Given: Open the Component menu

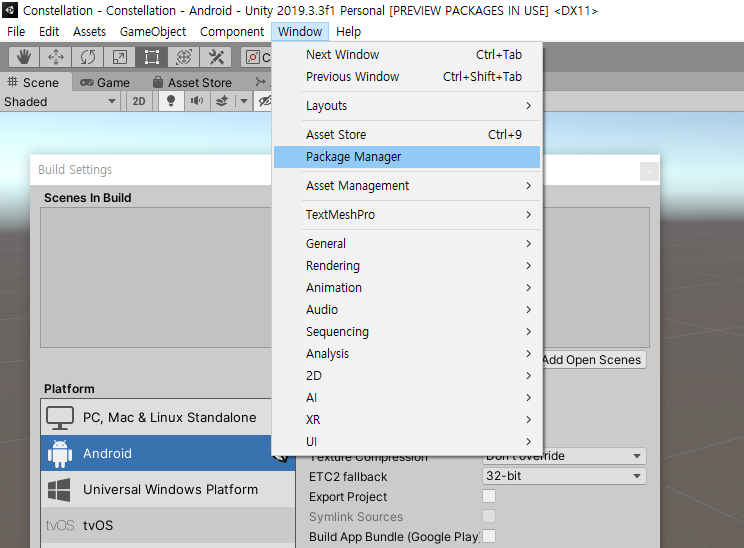Looking at the screenshot, I should (232, 32).
